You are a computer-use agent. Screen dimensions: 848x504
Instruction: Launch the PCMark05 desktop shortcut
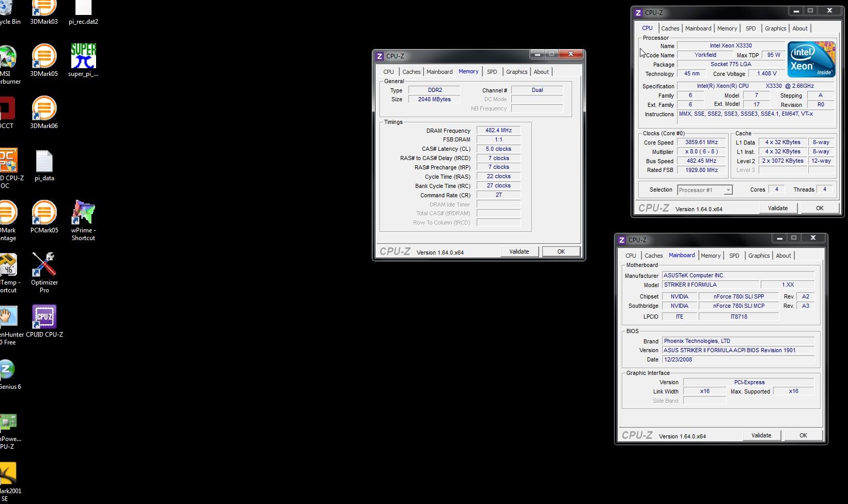[x=44, y=217]
